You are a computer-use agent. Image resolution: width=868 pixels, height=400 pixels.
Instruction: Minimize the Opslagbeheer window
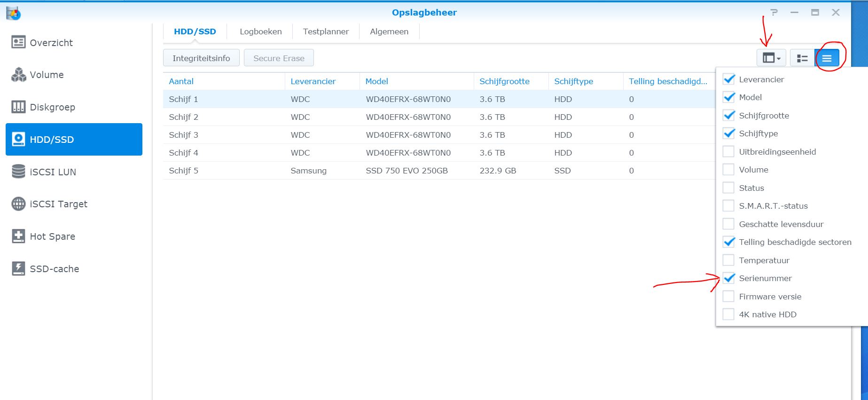[794, 13]
